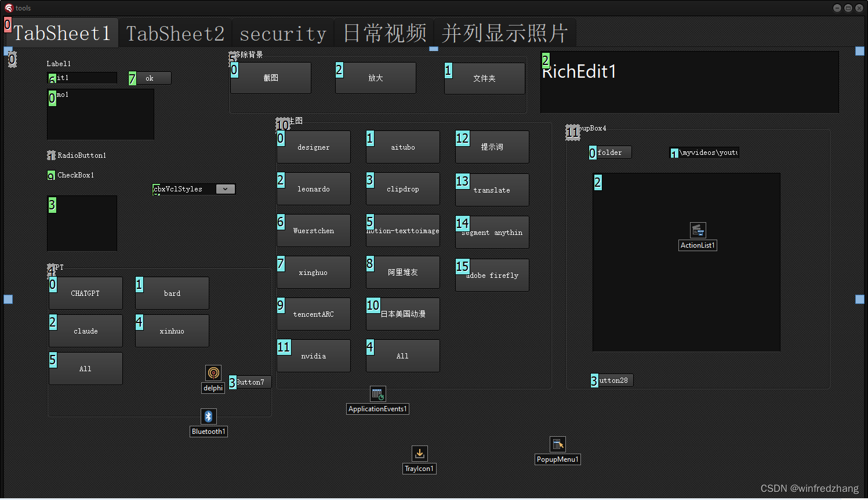Click the 放大 button
868x500 pixels.
tap(376, 78)
